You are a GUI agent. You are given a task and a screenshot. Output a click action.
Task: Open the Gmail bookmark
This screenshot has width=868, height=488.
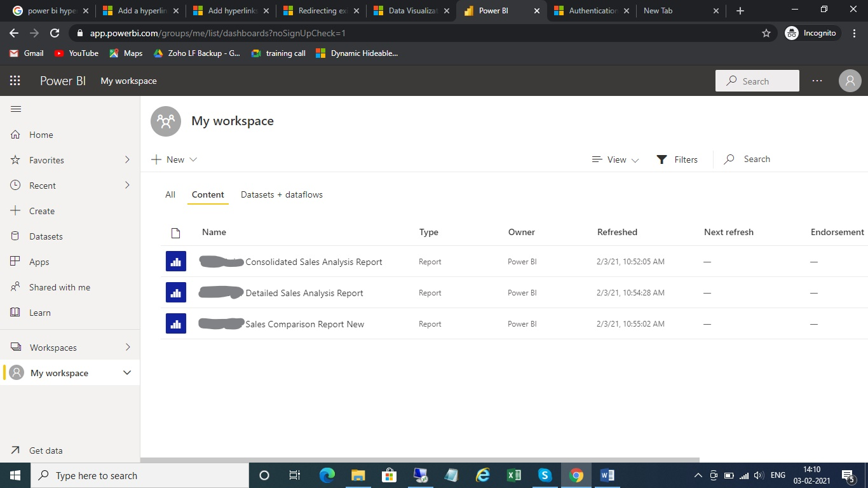(27, 53)
